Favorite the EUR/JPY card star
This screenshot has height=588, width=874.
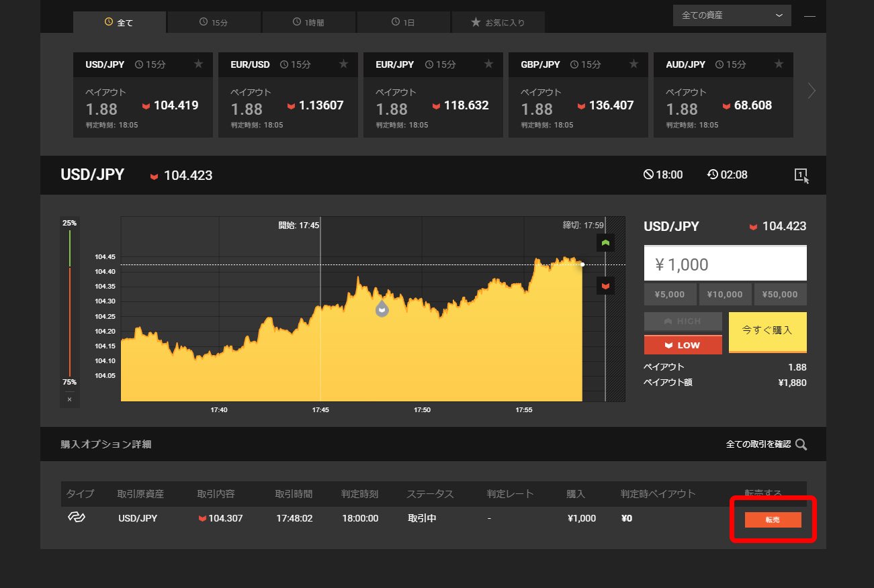(488, 64)
